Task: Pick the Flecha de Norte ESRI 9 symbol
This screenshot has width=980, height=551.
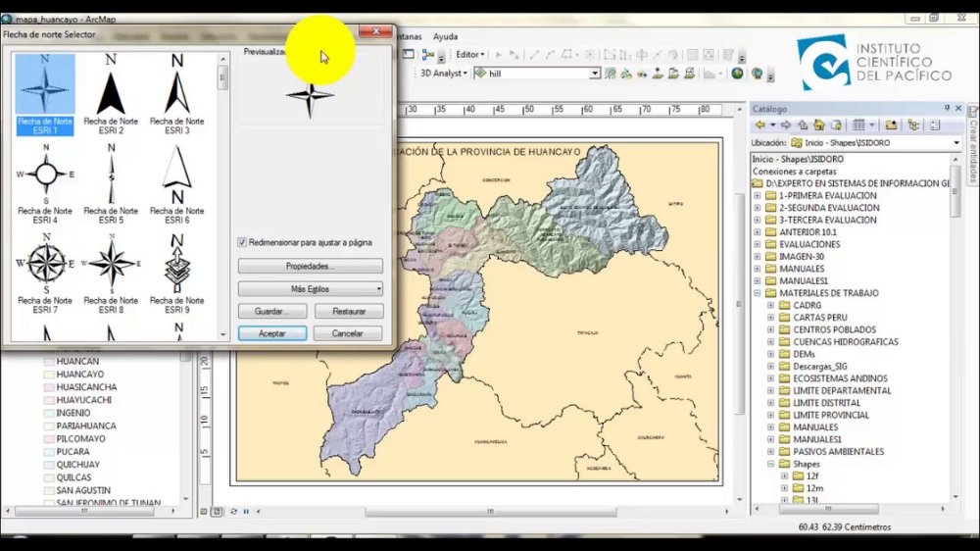Action: (176, 274)
